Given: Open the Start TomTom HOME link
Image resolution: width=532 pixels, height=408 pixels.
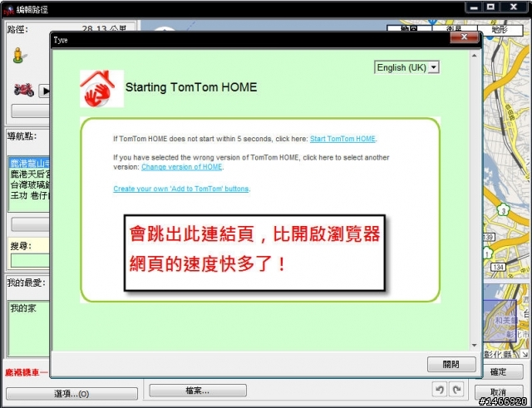Looking at the screenshot, I should tap(342, 139).
